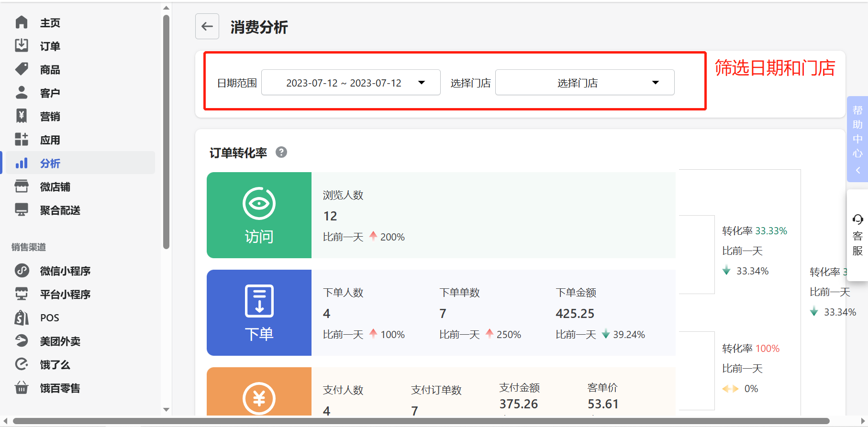
Task: Click the 消费分析 page title
Action: pyautogui.click(x=259, y=27)
